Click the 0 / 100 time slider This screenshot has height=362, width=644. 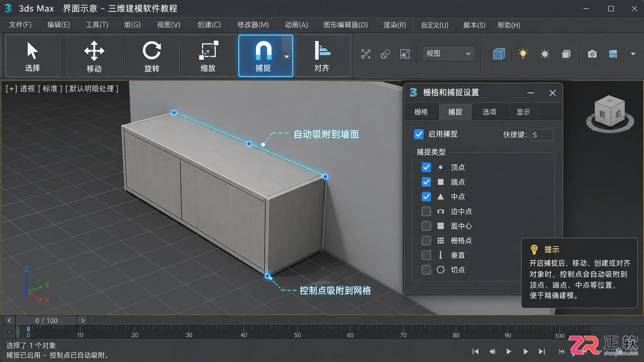(47, 320)
